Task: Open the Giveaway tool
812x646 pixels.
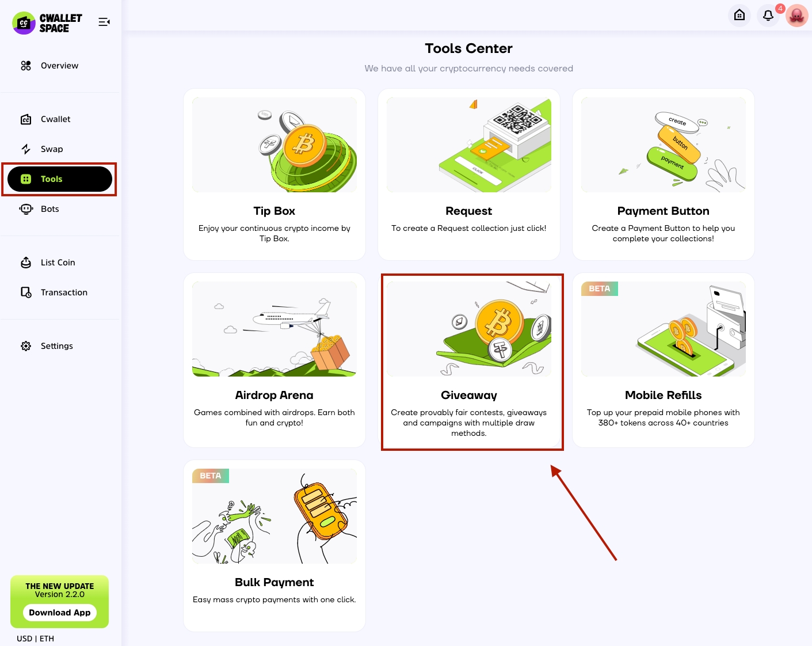Action: tap(469, 360)
